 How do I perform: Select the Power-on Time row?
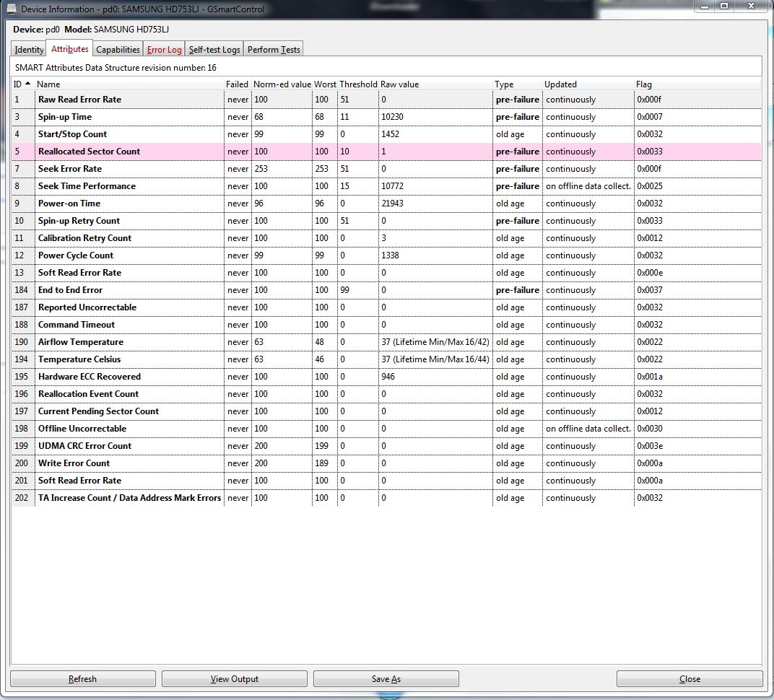tap(386, 203)
